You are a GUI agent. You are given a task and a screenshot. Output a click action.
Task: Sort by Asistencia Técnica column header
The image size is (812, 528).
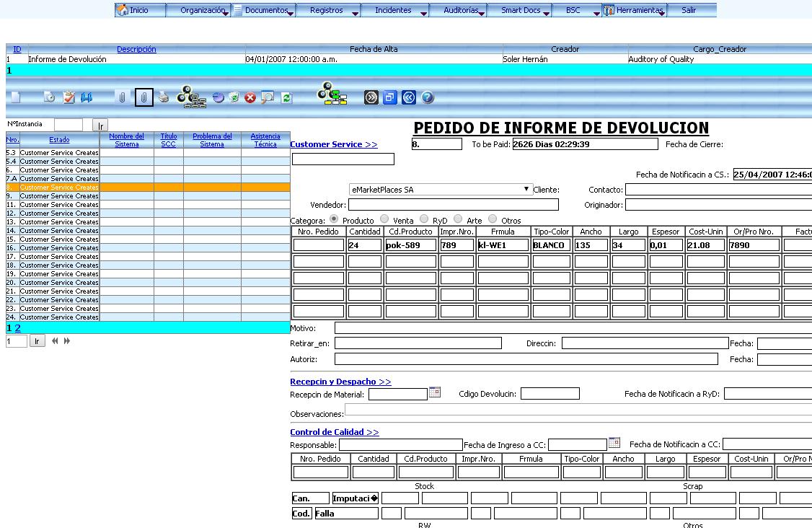pos(265,140)
